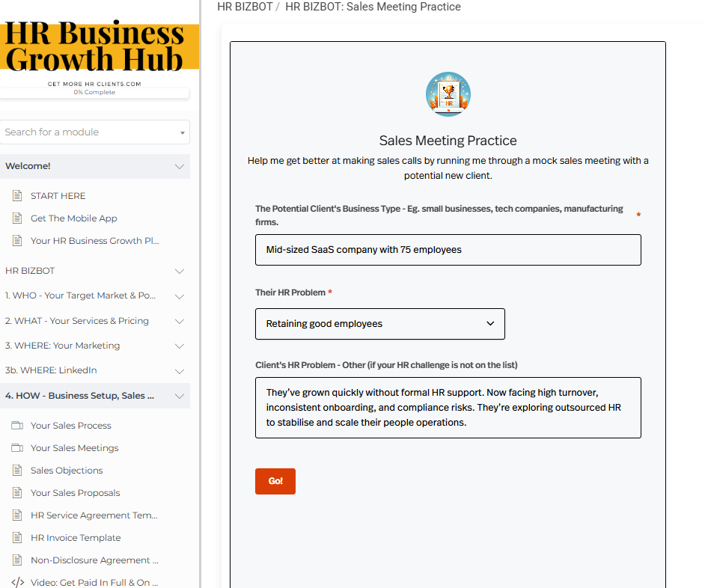The height and width of the screenshot is (588, 705).
Task: Click the Potential Client's Business Type field
Action: 448,250
